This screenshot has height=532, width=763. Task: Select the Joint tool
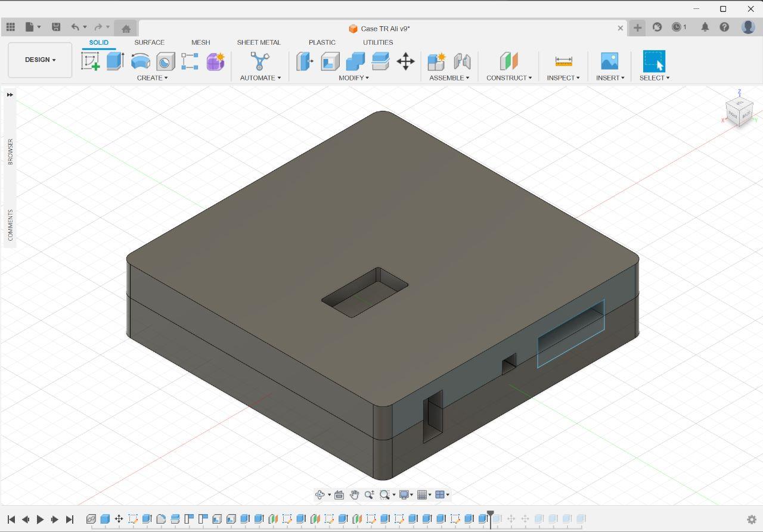[462, 61]
